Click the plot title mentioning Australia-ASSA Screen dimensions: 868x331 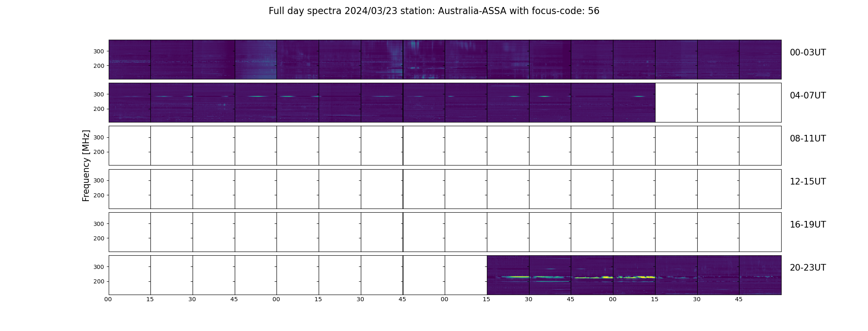pos(434,11)
